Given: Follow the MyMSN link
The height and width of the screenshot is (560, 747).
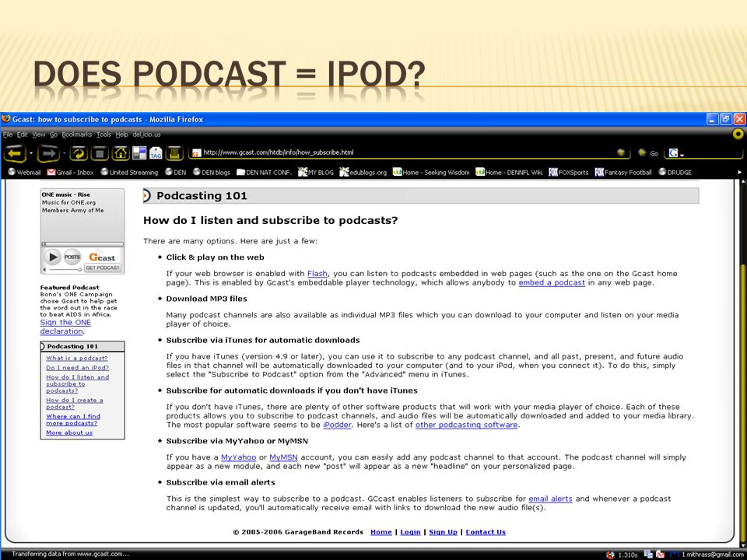Looking at the screenshot, I should point(283,457).
